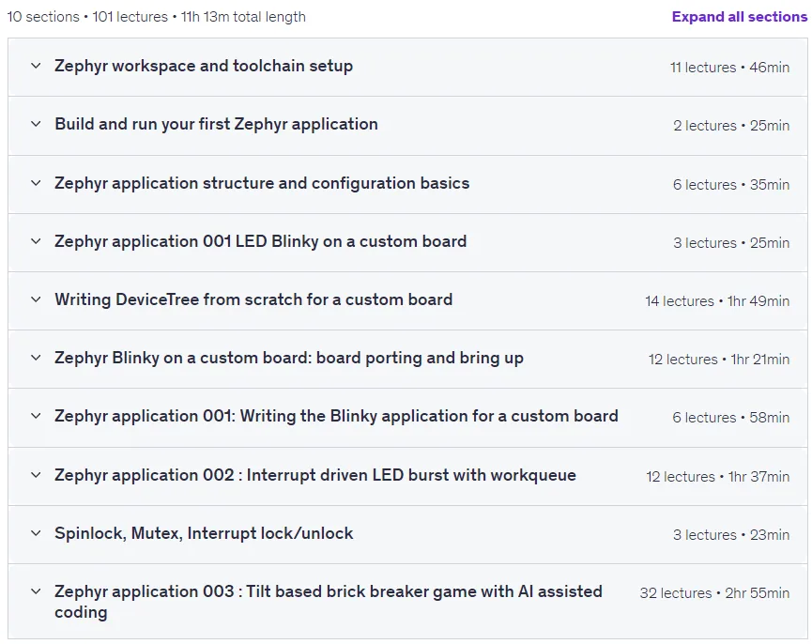The image size is (812, 644).
Task: Open 'Zephyr application 003 : Tilt based brick breaker' title
Action: click(x=329, y=602)
